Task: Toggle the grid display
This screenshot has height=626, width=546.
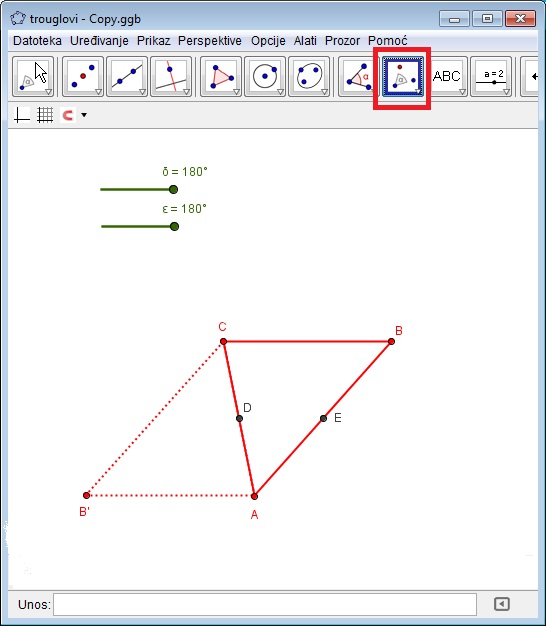Action: click(45, 115)
